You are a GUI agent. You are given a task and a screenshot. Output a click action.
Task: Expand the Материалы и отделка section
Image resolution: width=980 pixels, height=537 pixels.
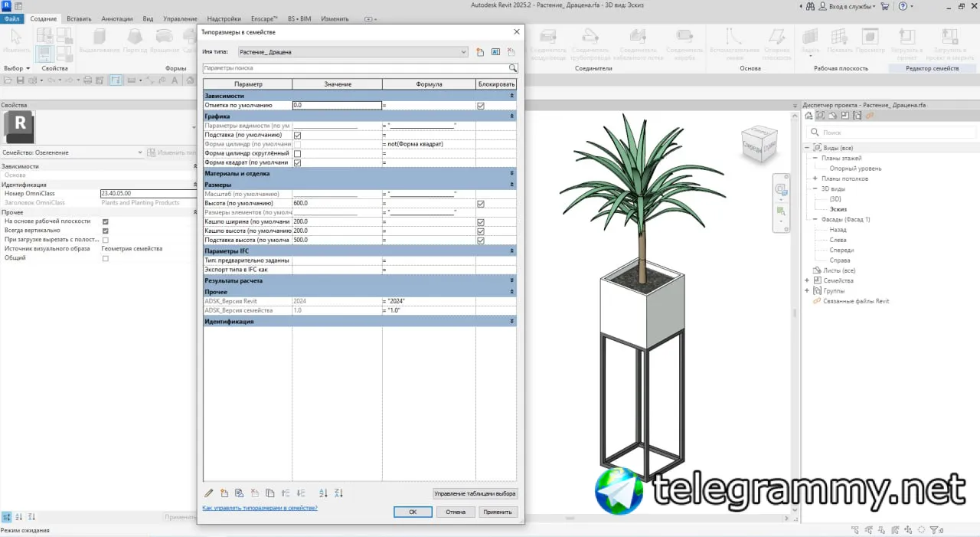click(x=512, y=174)
